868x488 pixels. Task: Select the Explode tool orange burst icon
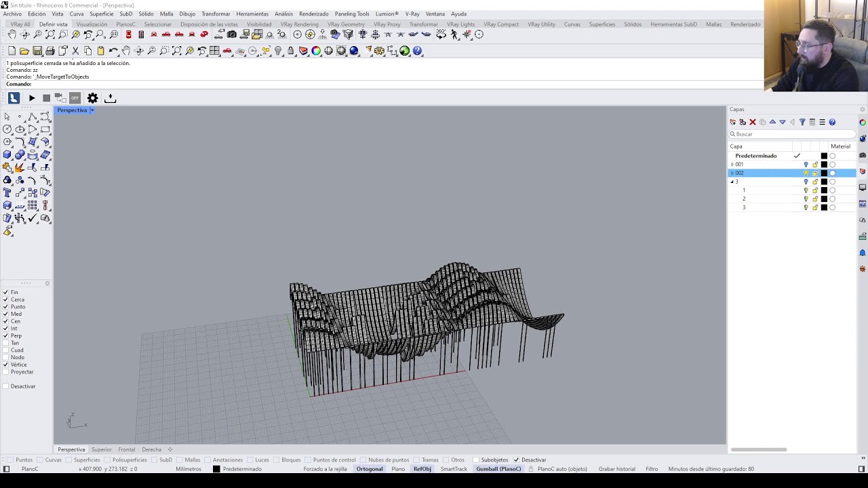[x=20, y=167]
